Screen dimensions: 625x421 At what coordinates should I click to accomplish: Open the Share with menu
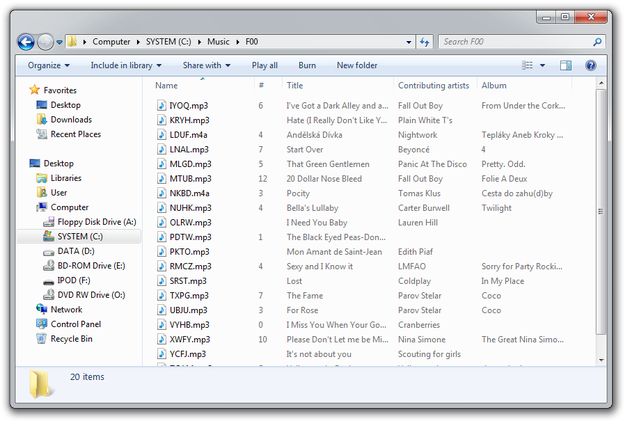pos(206,65)
